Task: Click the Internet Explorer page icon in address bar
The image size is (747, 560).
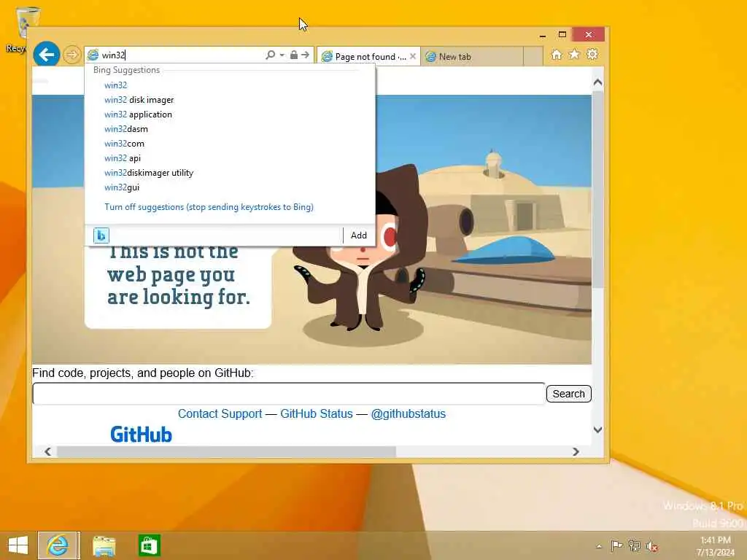Action: (x=93, y=55)
